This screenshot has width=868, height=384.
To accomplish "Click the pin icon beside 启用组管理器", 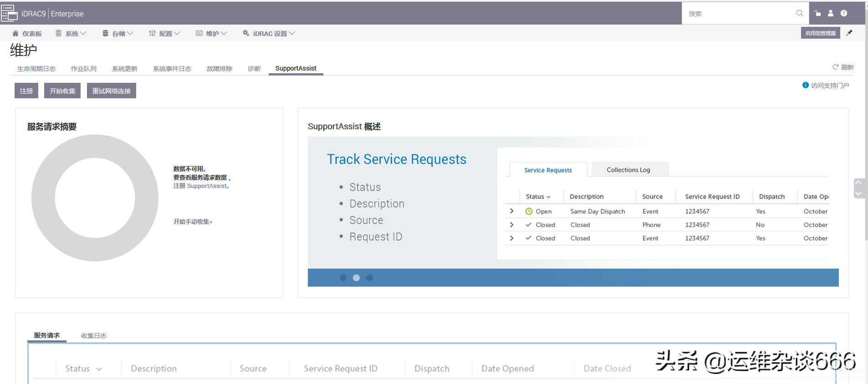I will point(849,33).
